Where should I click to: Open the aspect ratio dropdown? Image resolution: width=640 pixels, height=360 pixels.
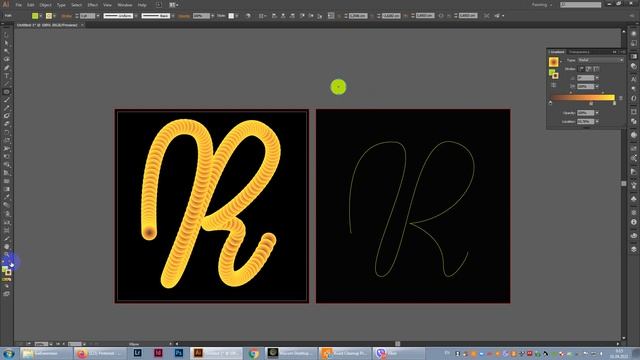click(x=597, y=86)
